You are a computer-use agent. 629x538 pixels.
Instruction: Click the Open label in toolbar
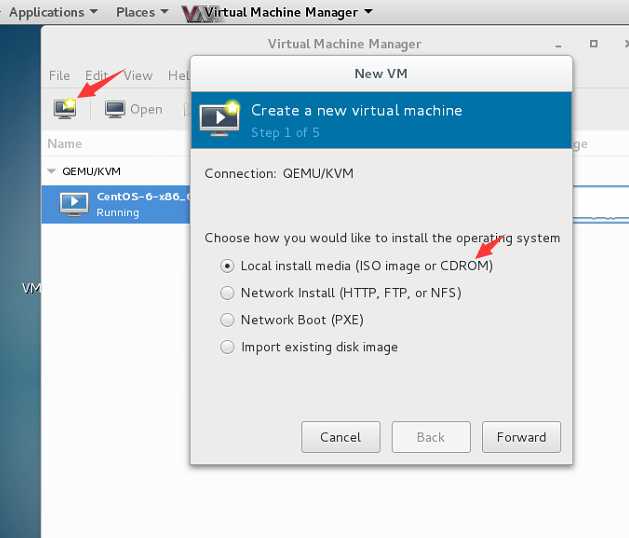pyautogui.click(x=146, y=109)
